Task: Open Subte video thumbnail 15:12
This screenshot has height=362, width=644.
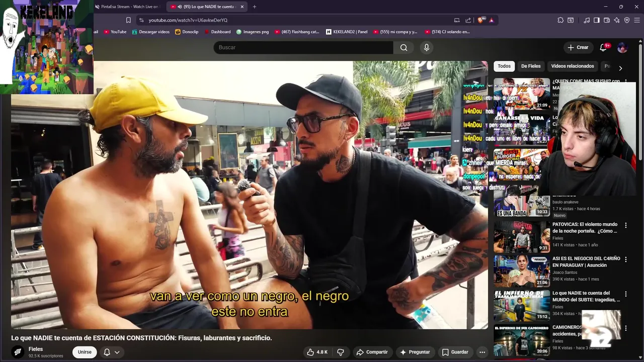Action: pyautogui.click(x=522, y=305)
